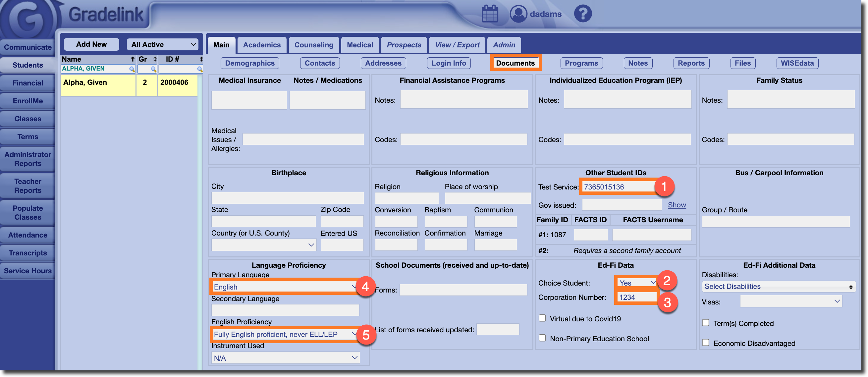This screenshot has width=868, height=377.
Task: Open the Documents sub-tab
Action: tap(515, 63)
